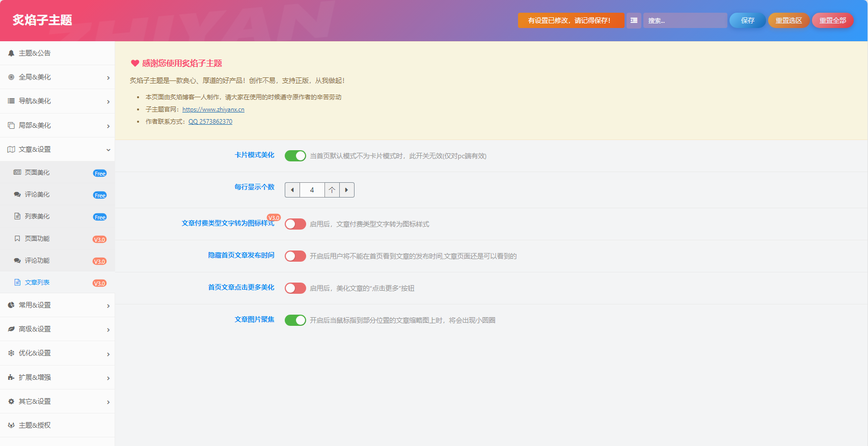Expand 全局&美化 section arrow

[x=108, y=78]
